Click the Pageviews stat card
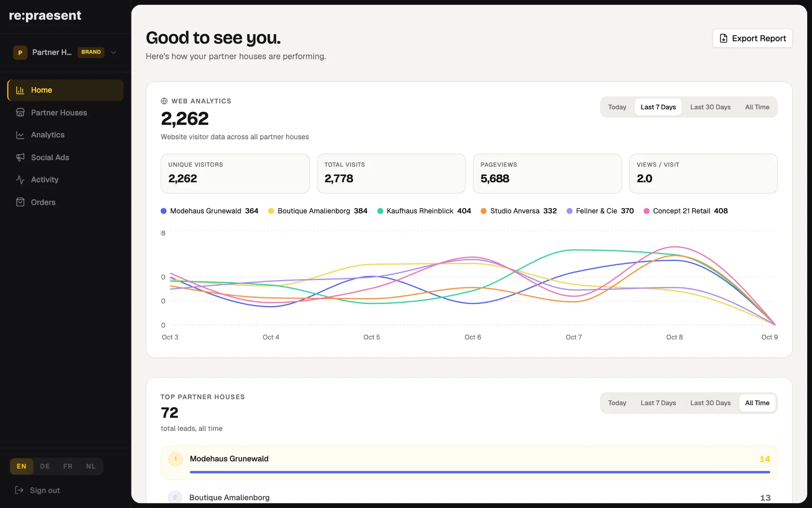812x508 pixels. click(547, 174)
